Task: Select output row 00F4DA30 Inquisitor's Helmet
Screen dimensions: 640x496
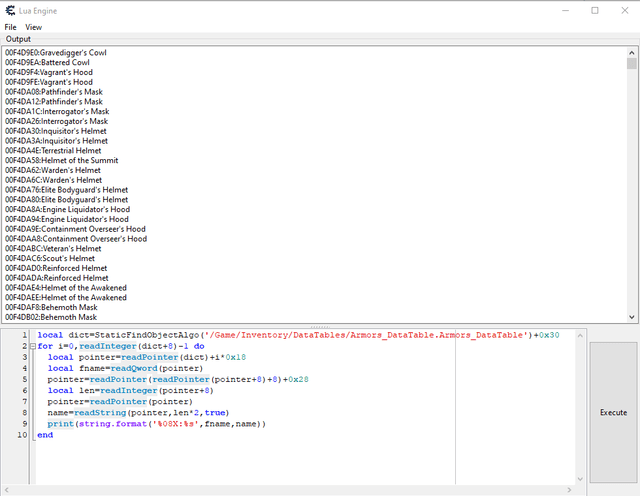Action: coord(56,131)
